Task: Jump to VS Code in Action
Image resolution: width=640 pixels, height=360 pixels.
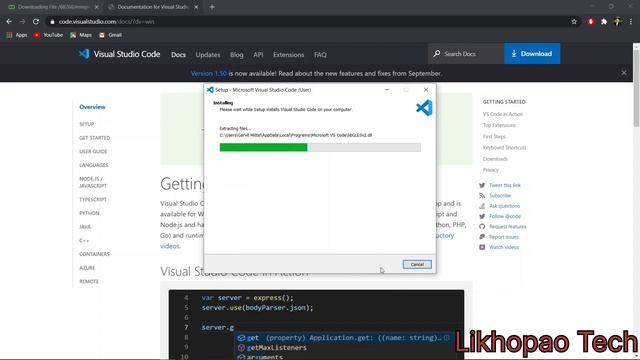Action: 503,114
